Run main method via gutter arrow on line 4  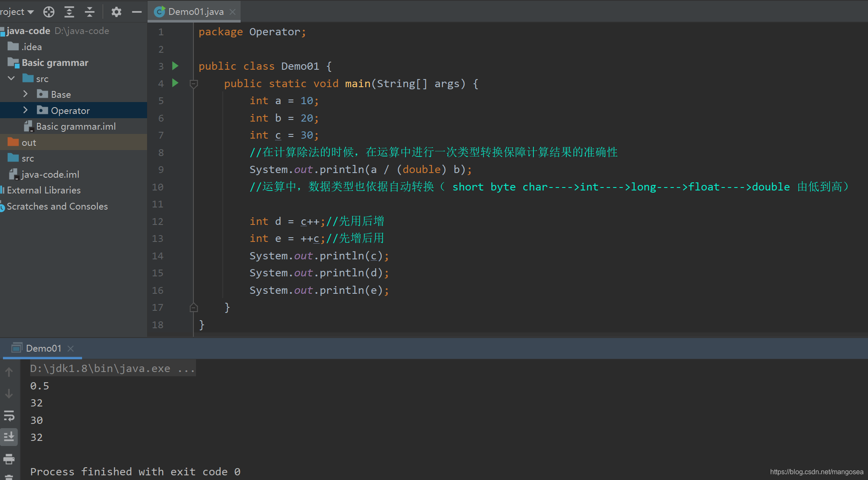click(x=175, y=83)
